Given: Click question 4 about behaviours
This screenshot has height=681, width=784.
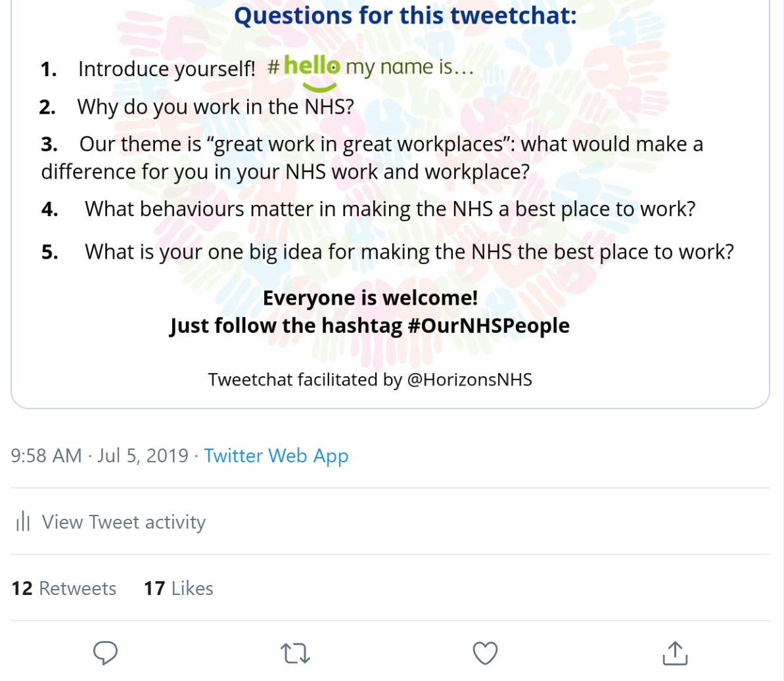Looking at the screenshot, I should [390, 209].
